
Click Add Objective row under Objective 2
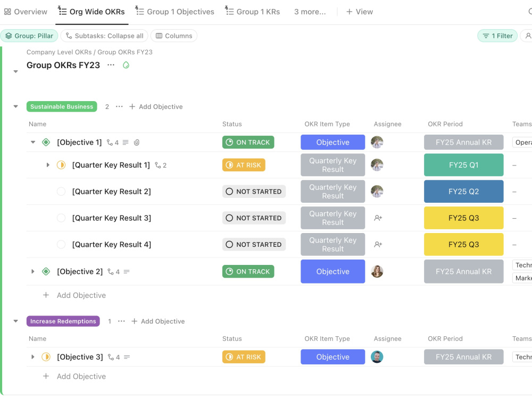pyautogui.click(x=74, y=295)
